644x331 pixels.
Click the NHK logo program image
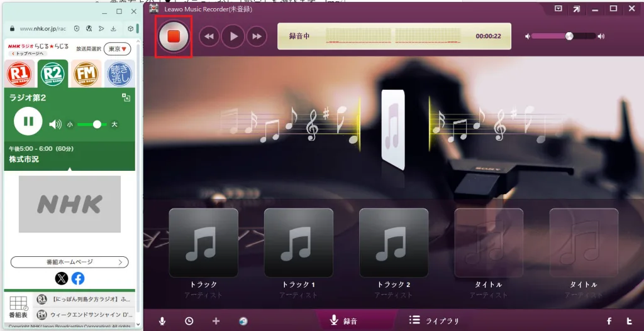69,204
